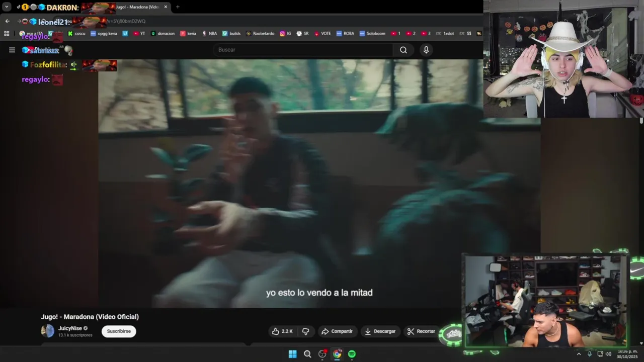Screen dimensions: 644x362
Task: Open the clock showing 30/10/2025
Action: (x=627, y=354)
